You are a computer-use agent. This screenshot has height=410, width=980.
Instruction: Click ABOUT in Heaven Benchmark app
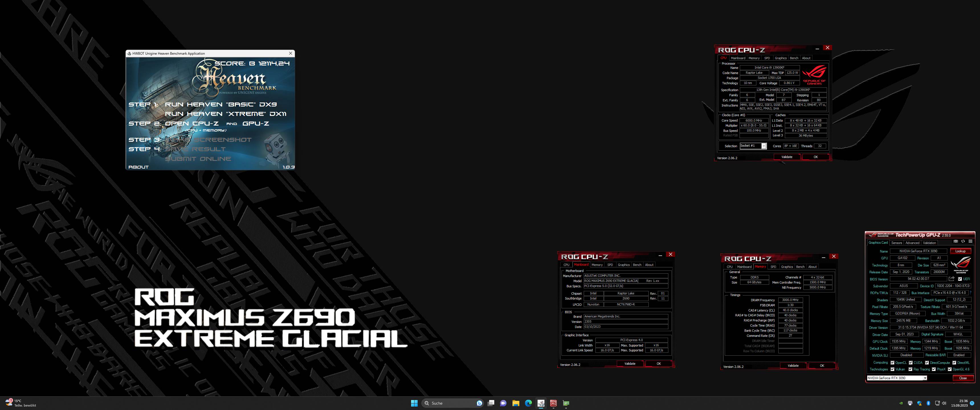click(138, 167)
